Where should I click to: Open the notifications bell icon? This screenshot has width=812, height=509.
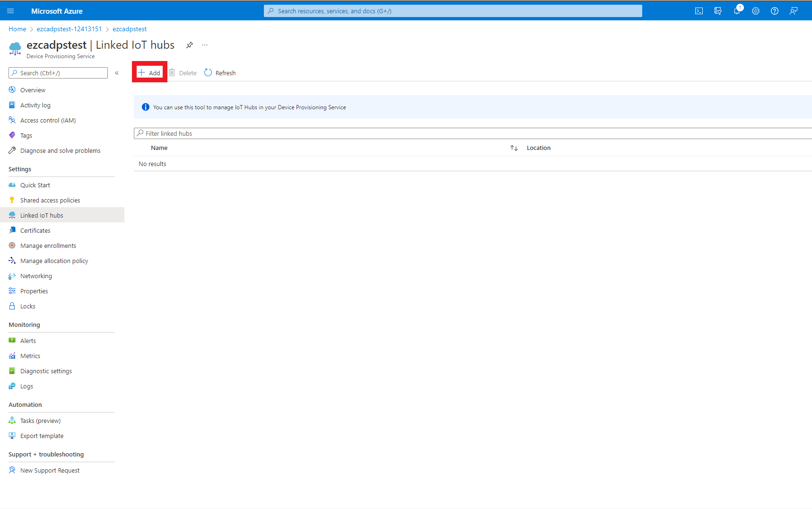click(737, 11)
